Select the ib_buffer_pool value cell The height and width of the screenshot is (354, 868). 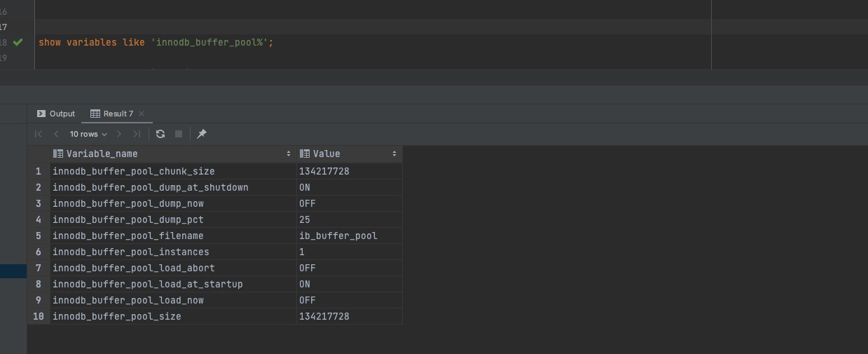pyautogui.click(x=338, y=236)
